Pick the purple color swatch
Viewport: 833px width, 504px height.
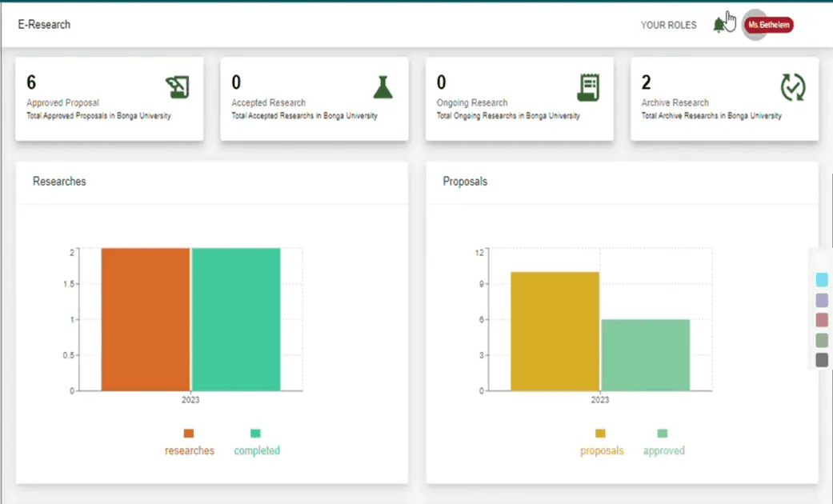[x=820, y=300]
